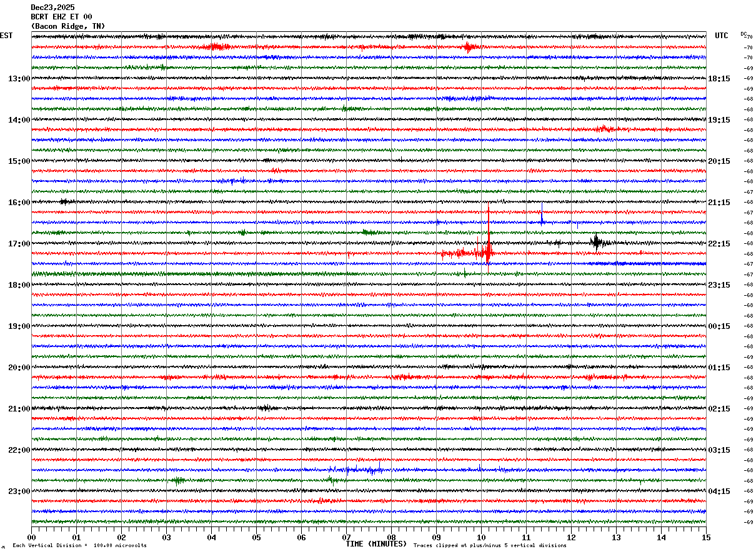Click the TIME (MINUTES) axis title
The height and width of the screenshot is (554, 756).
click(376, 544)
